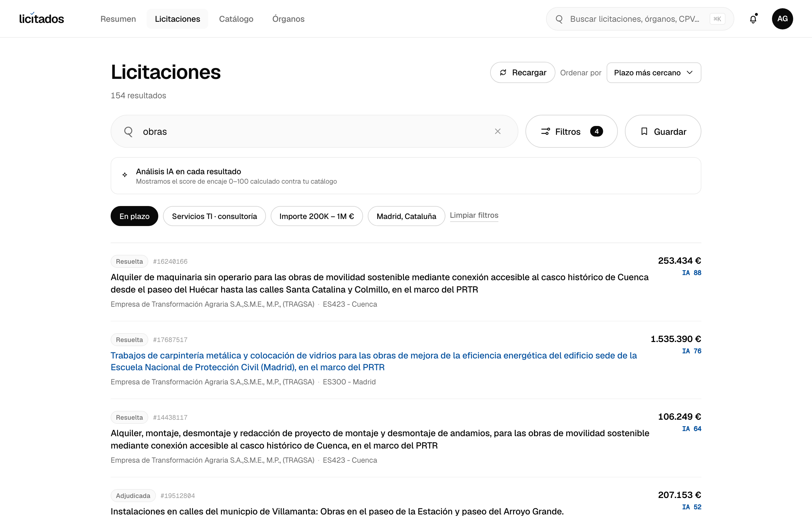The height and width of the screenshot is (518, 812).
Task: Click the 'IA 64' score
Action: 692,428
